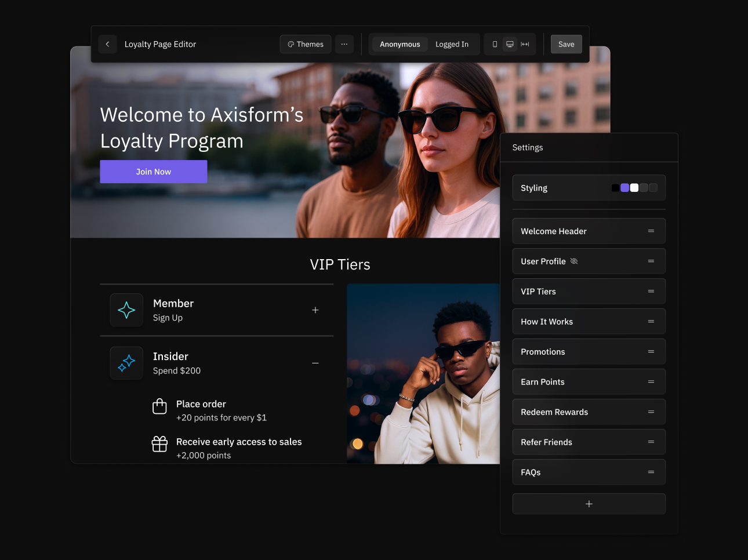This screenshot has width=748, height=560.
Task: Click the gift icon for early access reward
Action: pyautogui.click(x=159, y=444)
